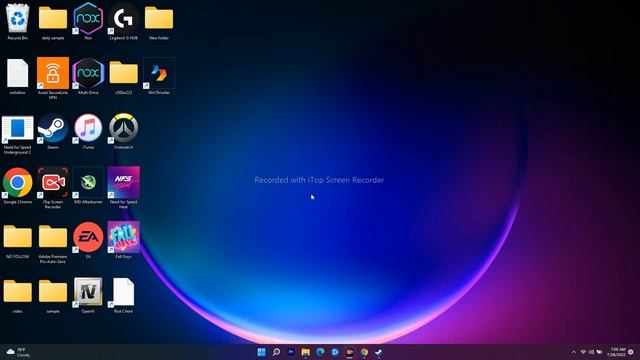Open Microsoft Edge from the taskbar
The image size is (640, 360).
[x=320, y=352]
